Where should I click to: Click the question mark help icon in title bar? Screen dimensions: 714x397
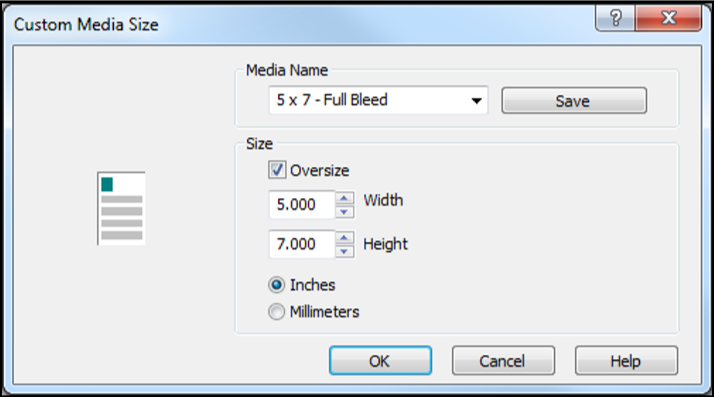click(x=615, y=18)
